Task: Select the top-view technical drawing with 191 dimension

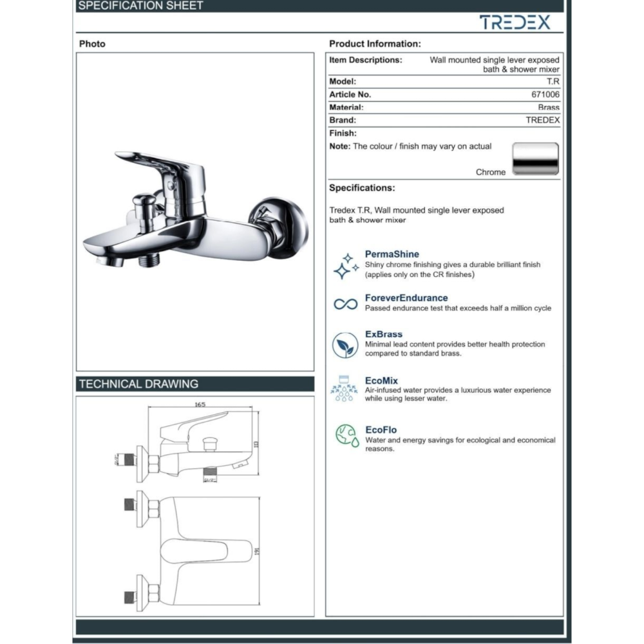Action: tap(195, 553)
